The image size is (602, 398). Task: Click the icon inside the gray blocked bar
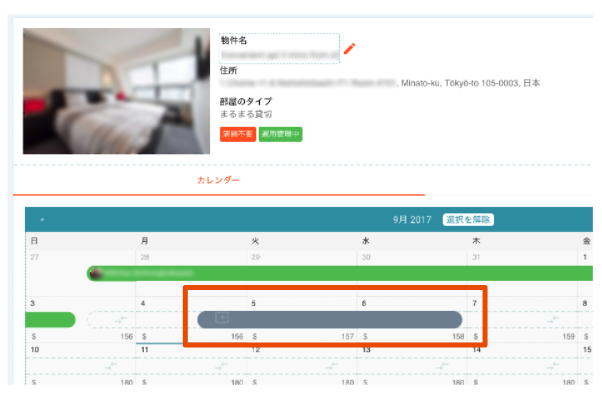coord(222,318)
